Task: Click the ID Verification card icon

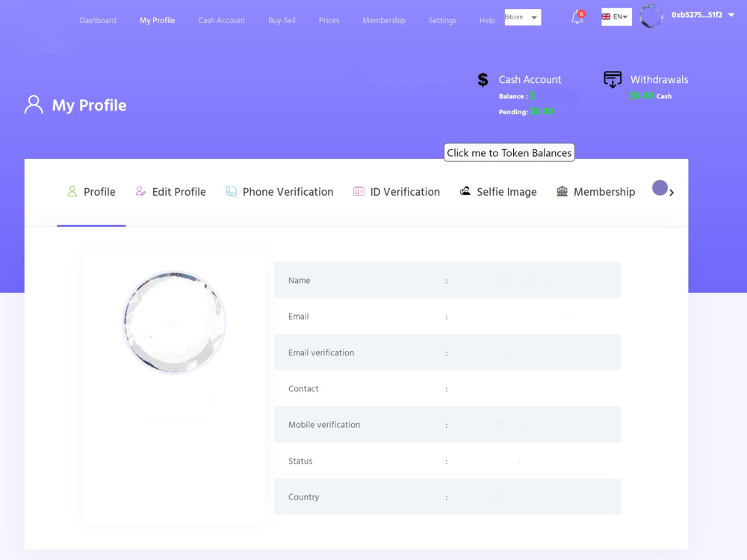Action: click(359, 191)
